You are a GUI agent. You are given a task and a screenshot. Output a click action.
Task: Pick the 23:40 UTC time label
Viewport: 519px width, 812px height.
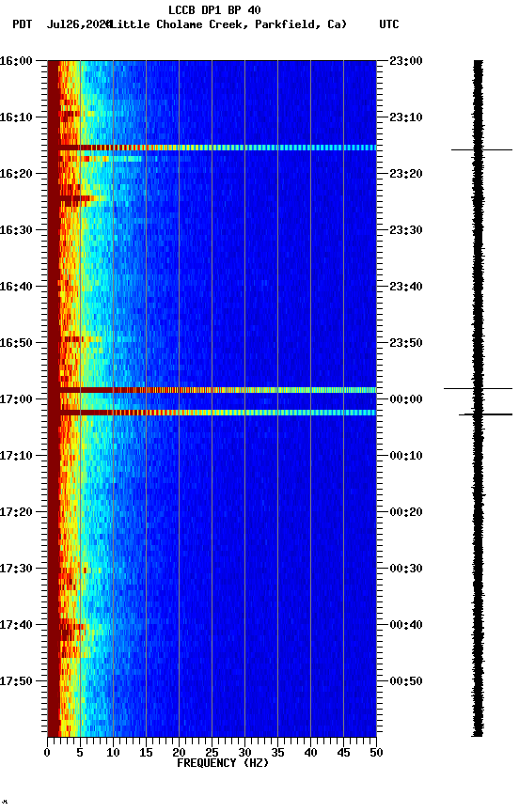(406, 287)
